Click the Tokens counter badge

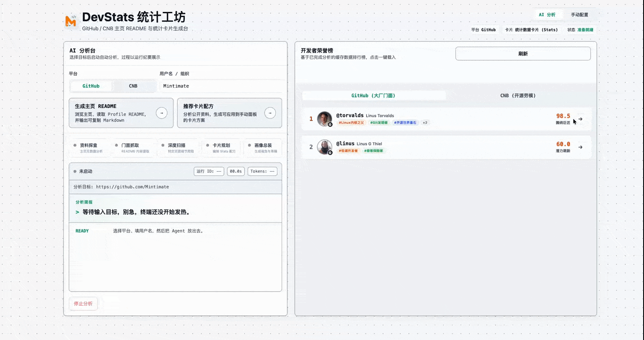[263, 171]
